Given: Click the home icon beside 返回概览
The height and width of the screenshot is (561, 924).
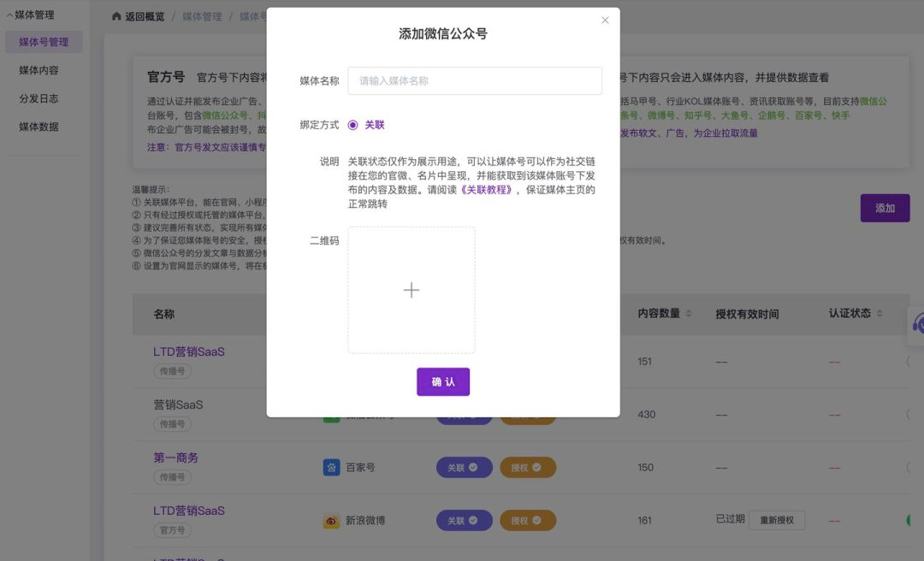Looking at the screenshot, I should point(116,17).
